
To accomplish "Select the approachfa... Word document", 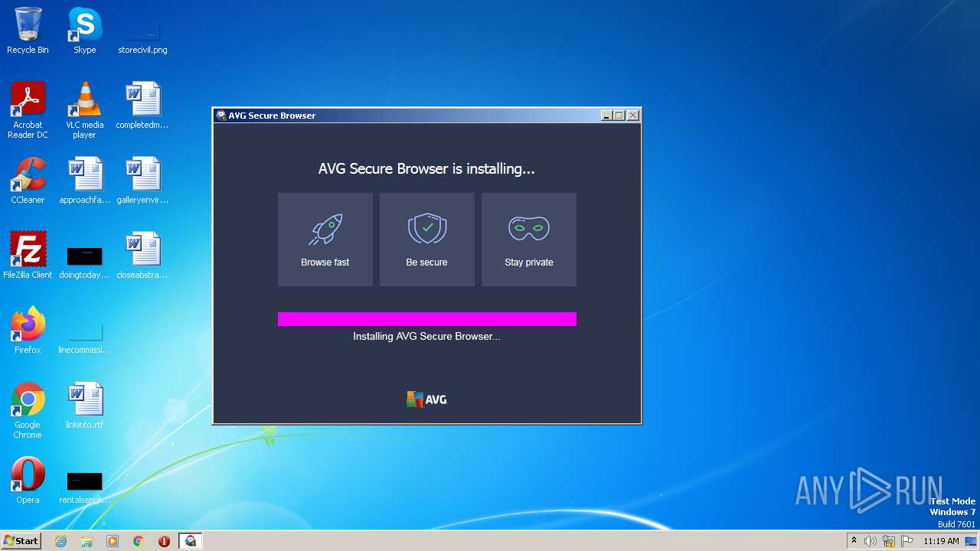I will point(84,181).
